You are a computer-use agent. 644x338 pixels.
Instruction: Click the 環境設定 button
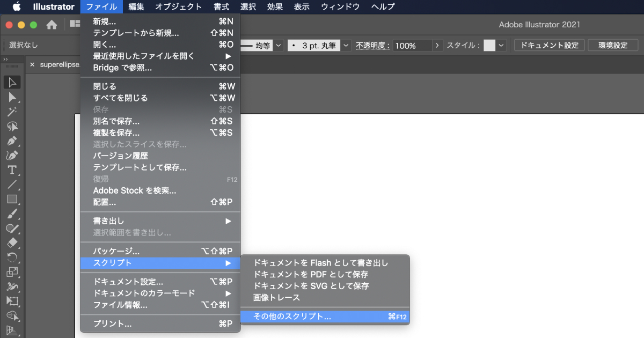click(x=613, y=45)
